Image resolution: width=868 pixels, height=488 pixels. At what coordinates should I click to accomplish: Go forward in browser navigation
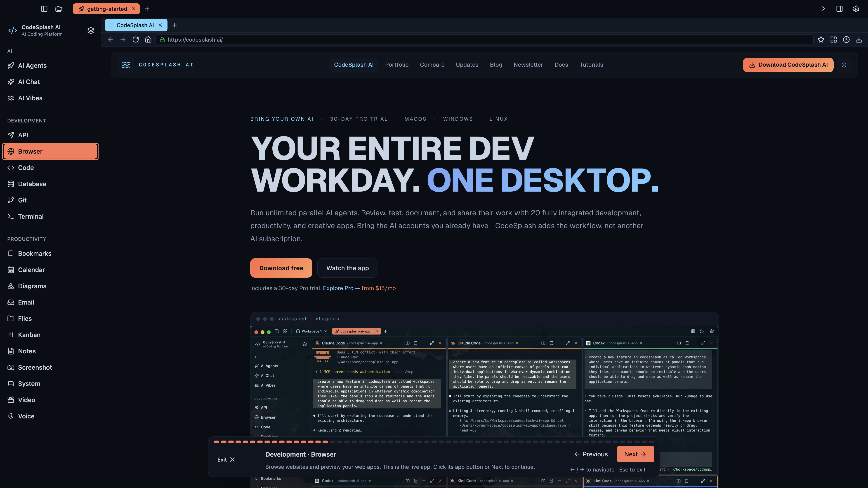(123, 39)
